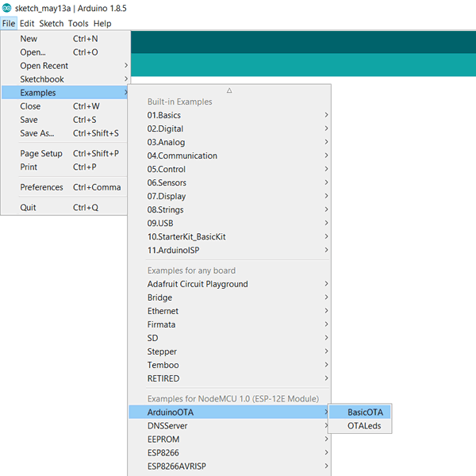Click the Help menu
This screenshot has height=476, width=476.
[x=102, y=24]
